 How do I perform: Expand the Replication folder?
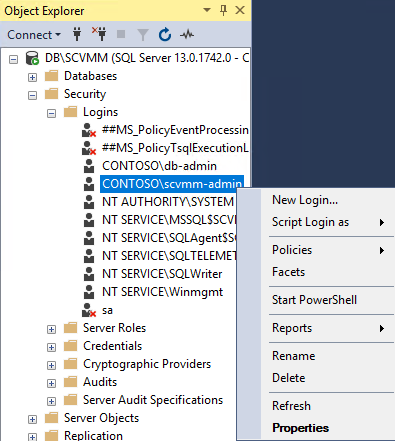32,437
